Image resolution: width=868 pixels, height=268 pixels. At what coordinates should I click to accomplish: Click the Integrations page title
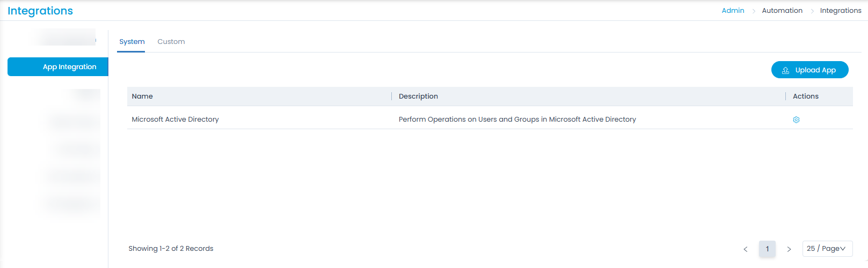pyautogui.click(x=40, y=11)
